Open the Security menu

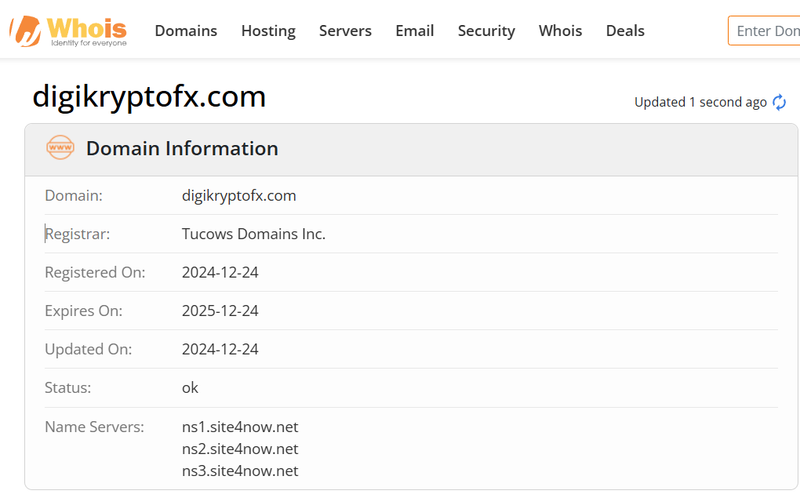pos(486,31)
